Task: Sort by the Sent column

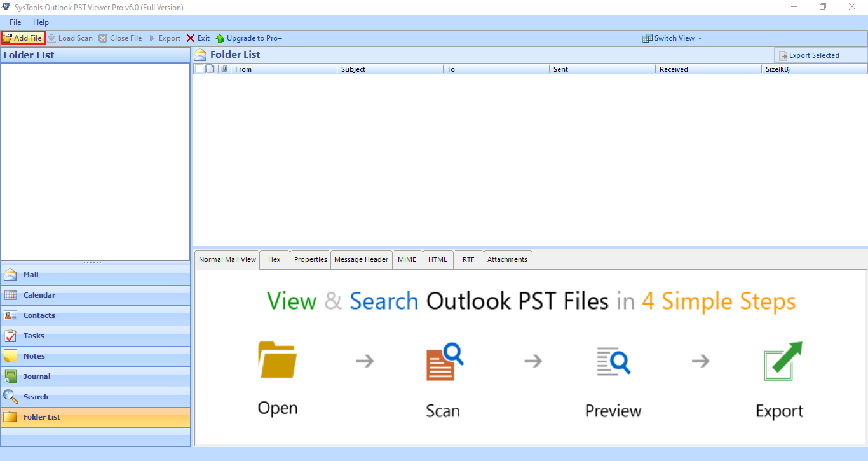Action: (x=602, y=69)
